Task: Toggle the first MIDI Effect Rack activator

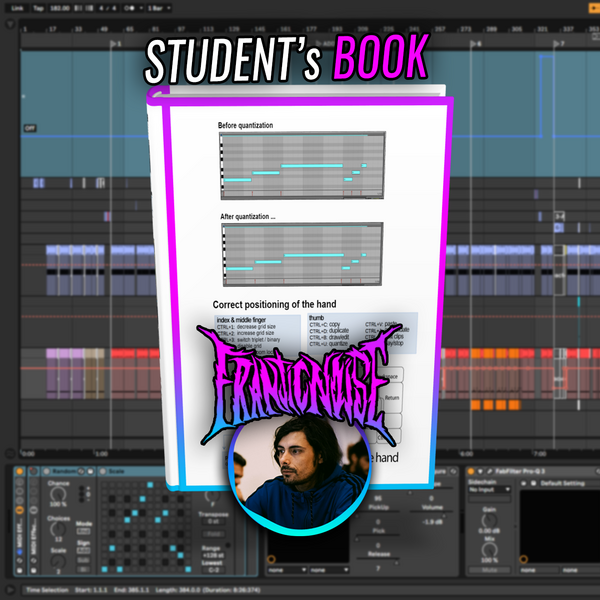Action: [20, 471]
